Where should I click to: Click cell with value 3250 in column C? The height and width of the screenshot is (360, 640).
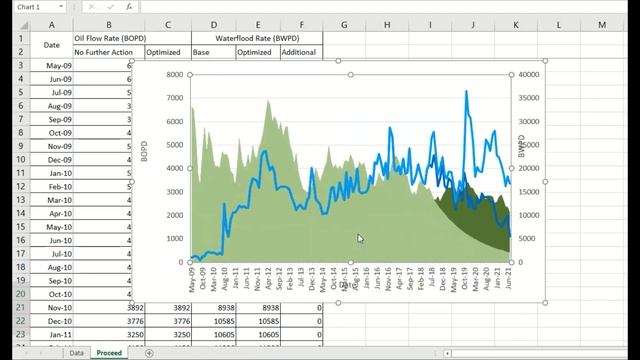pyautogui.click(x=168, y=335)
